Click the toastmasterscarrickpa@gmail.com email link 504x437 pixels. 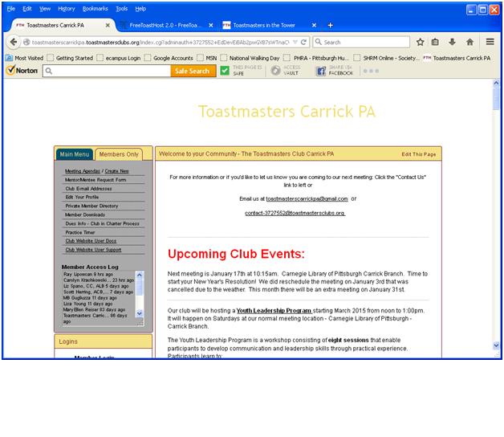[307, 199]
